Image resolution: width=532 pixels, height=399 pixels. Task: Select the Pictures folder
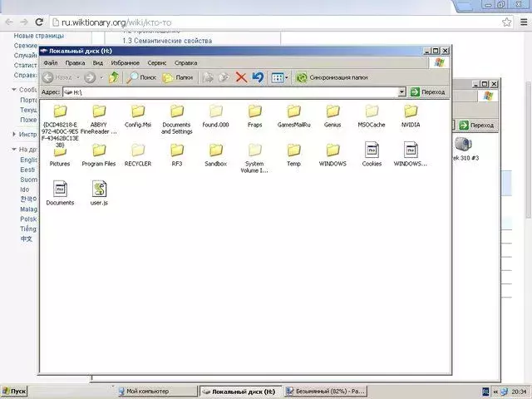[60, 157]
